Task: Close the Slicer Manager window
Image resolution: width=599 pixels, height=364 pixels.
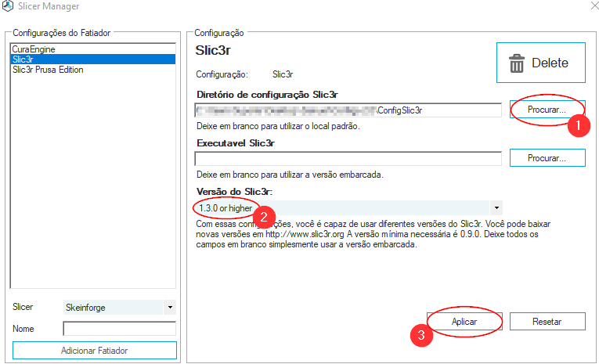Action: tap(594, 5)
